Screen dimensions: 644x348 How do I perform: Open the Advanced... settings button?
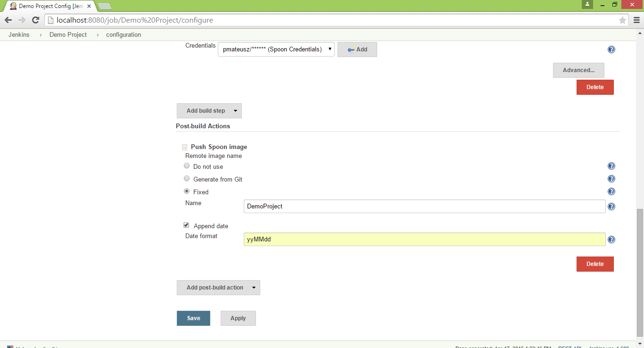pyautogui.click(x=578, y=70)
